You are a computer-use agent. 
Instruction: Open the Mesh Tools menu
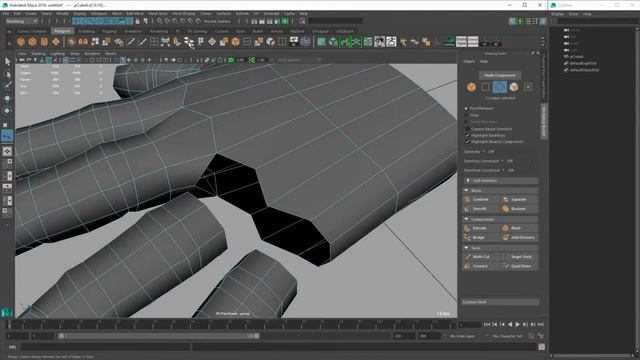pyautogui.click(x=158, y=13)
